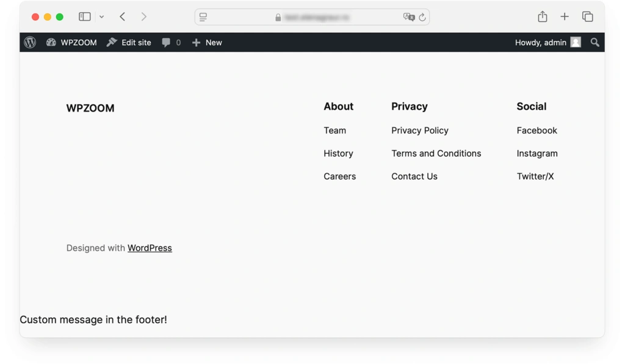
Task: Open the + New dropdown menu
Action: click(x=207, y=42)
